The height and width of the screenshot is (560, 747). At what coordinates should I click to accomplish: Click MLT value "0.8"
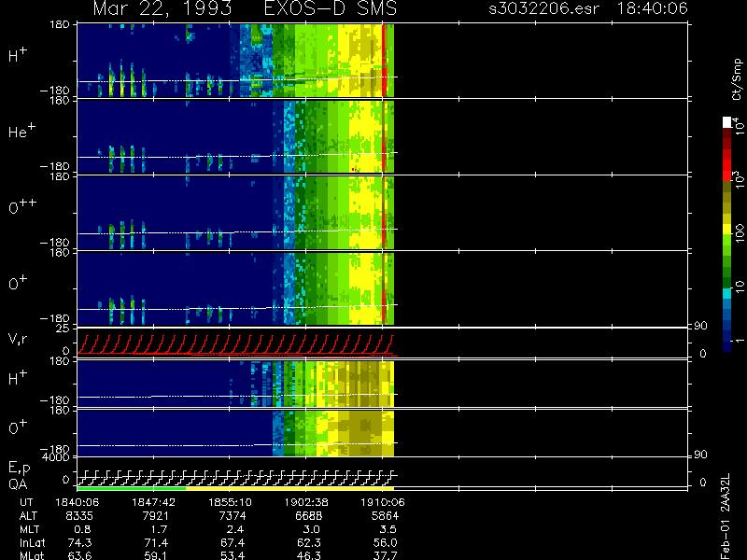(83, 529)
